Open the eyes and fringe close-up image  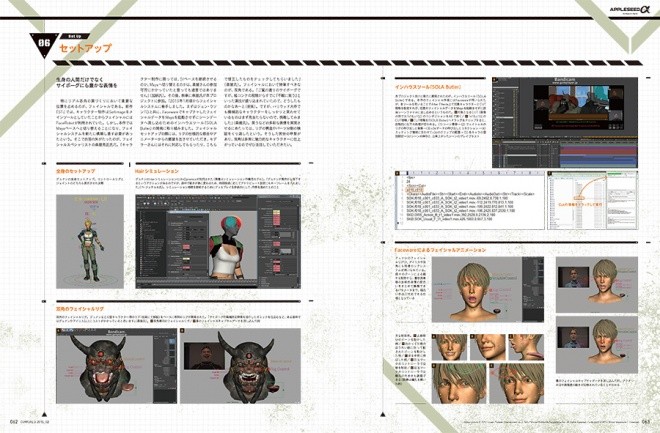coord(459,384)
